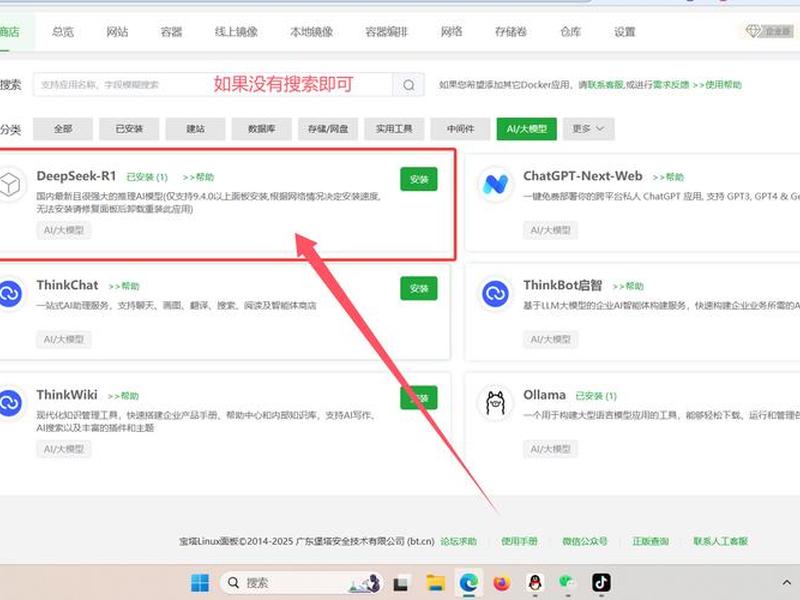Filter by the 中间件 category

(460, 129)
